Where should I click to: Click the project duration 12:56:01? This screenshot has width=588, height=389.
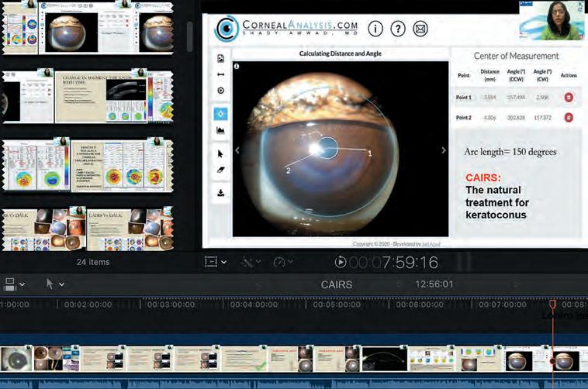click(x=434, y=284)
